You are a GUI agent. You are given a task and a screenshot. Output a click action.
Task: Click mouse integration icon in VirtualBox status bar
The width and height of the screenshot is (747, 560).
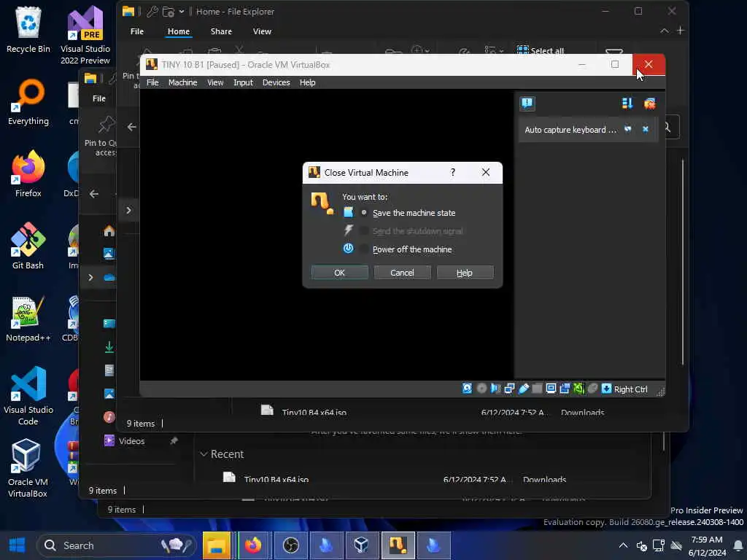pyautogui.click(x=592, y=389)
